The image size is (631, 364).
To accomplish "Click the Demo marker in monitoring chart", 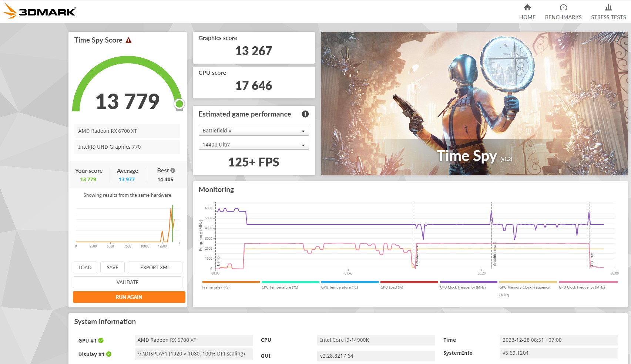I will click(218, 261).
